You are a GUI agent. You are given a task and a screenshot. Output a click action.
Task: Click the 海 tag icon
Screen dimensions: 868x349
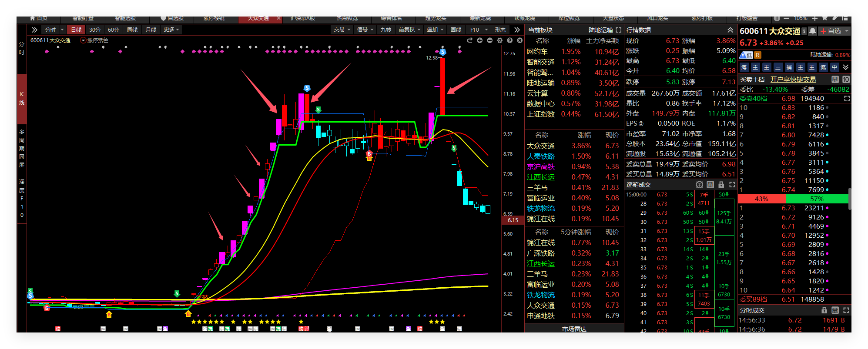(744, 67)
